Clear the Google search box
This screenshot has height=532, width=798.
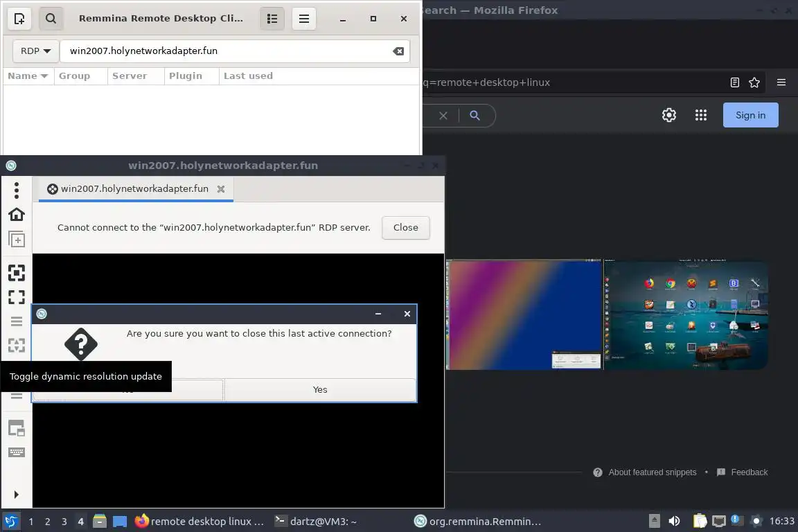coord(443,116)
